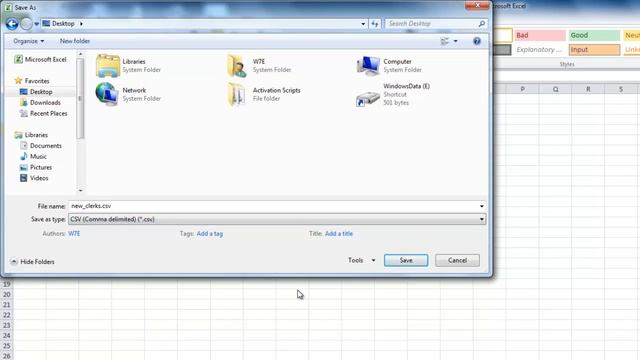This screenshot has width=640, height=360.
Task: Expand the Desktop breadcrumb arrow
Action: pyautogui.click(x=81, y=24)
